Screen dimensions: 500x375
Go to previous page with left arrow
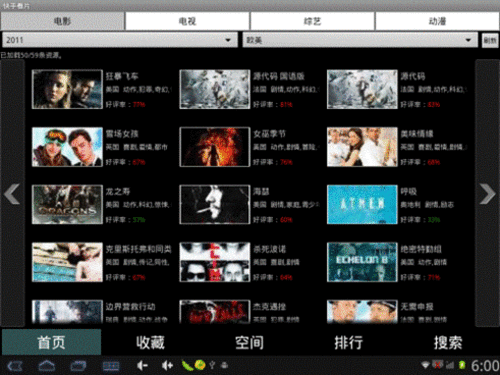pyautogui.click(x=12, y=193)
